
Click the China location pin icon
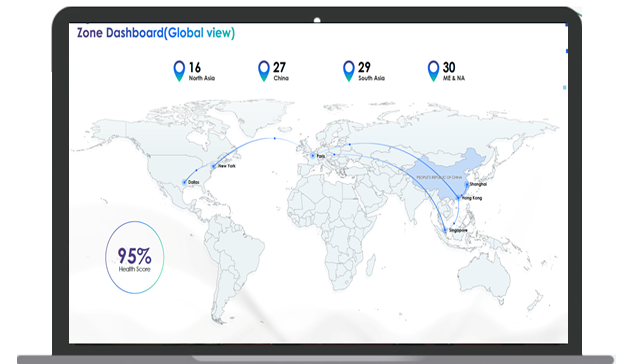coord(264,71)
